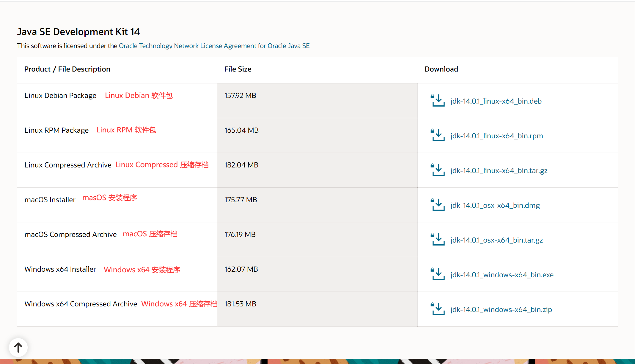Select the File Size column header
Viewport: 635px width, 364px height.
pyautogui.click(x=238, y=69)
